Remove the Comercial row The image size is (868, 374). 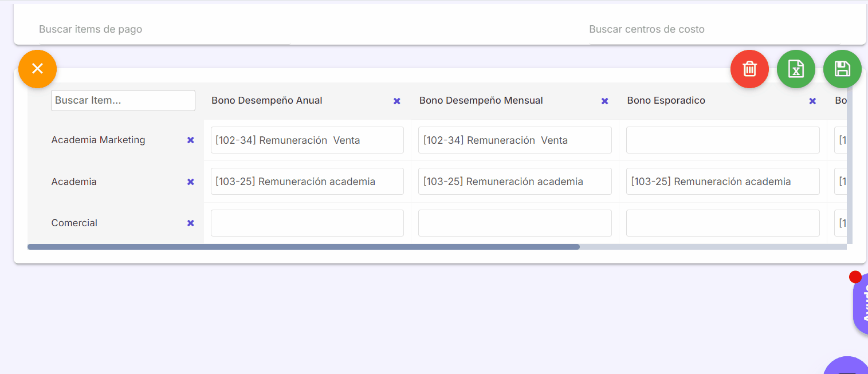point(191,223)
